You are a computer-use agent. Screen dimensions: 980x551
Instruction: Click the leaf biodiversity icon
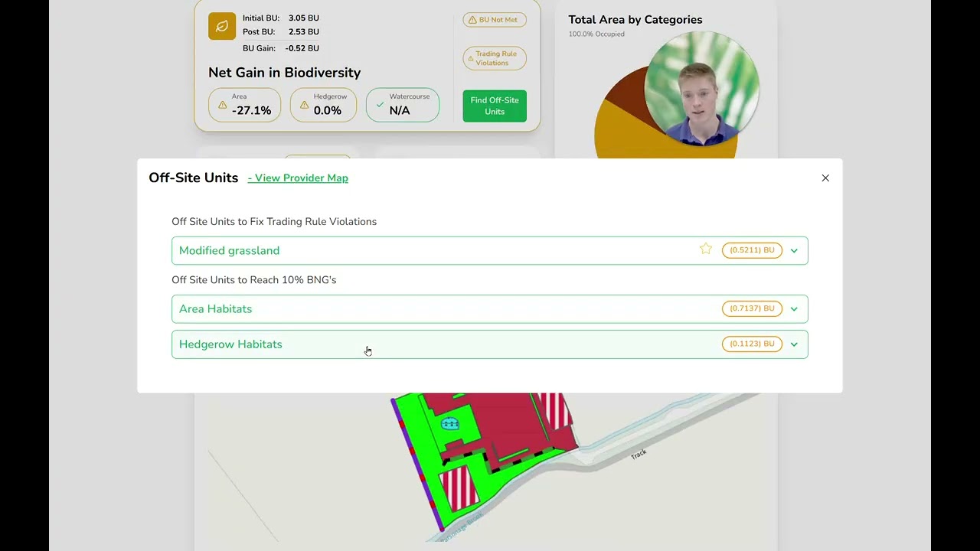coord(222,26)
